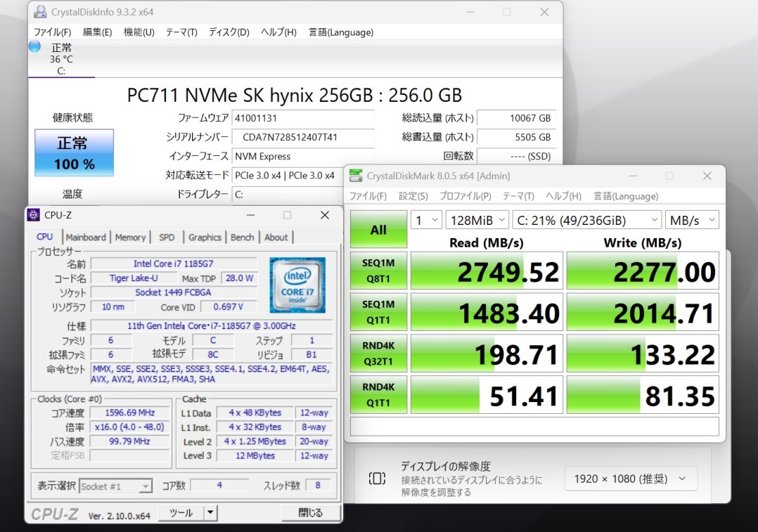Image resolution: width=758 pixels, height=532 pixels.
Task: Run the RND4K Q1T1 benchmark
Action: 378,394
